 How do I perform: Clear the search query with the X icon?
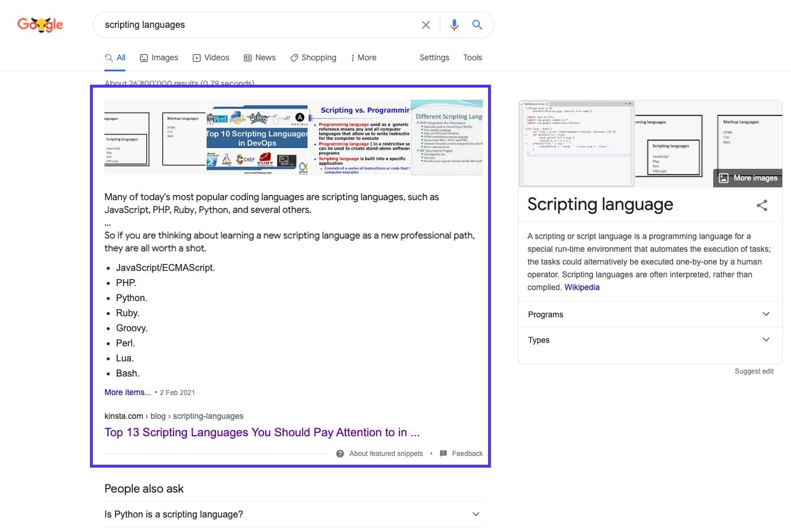pos(425,24)
